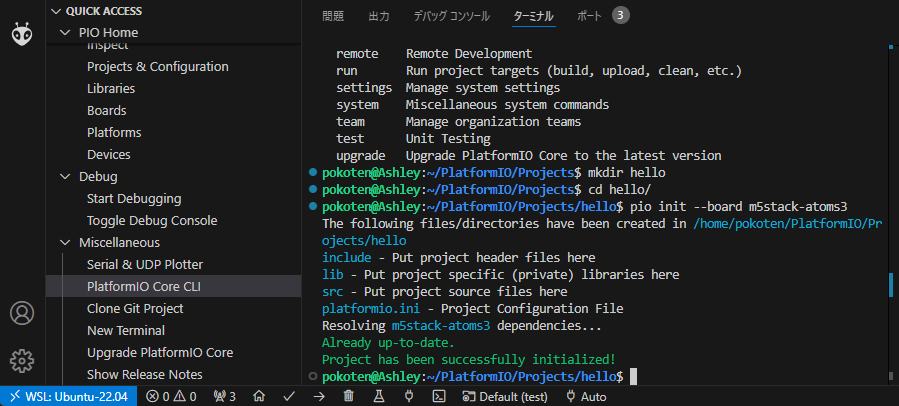Click the PlatformIO Build checkmark icon

tap(289, 396)
